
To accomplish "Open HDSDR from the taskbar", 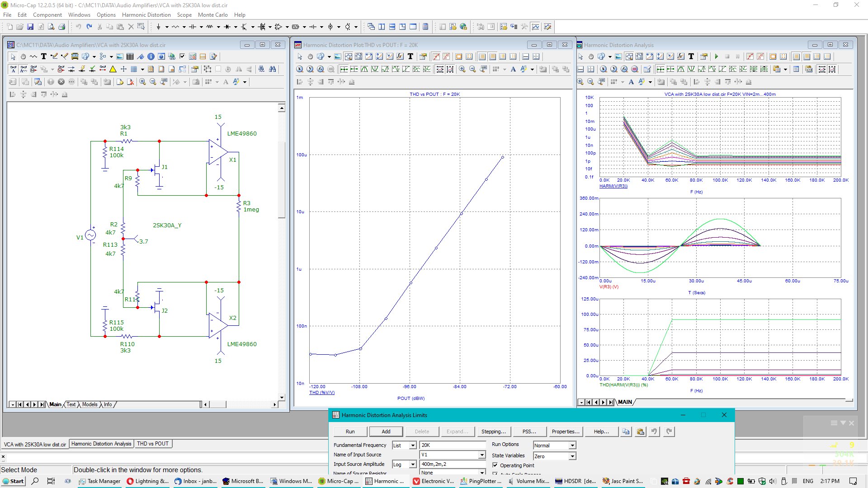I will pyautogui.click(x=576, y=481).
